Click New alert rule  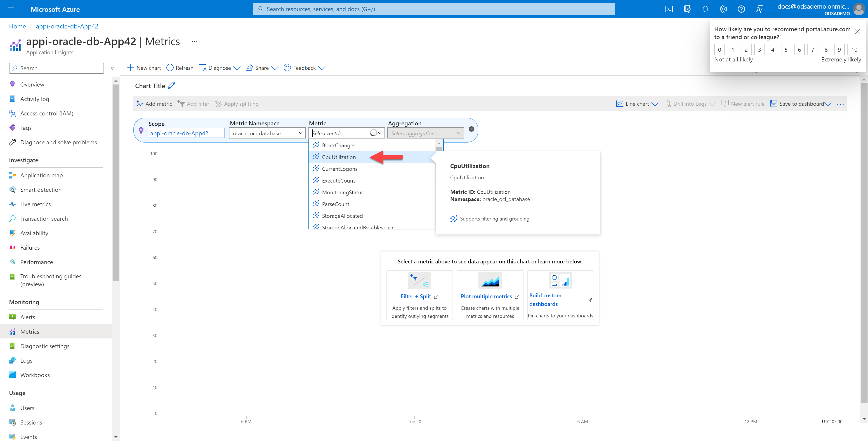point(743,104)
